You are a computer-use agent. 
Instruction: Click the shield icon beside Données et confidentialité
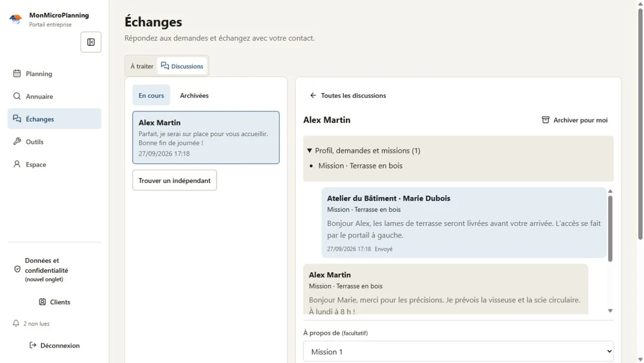[17, 269]
